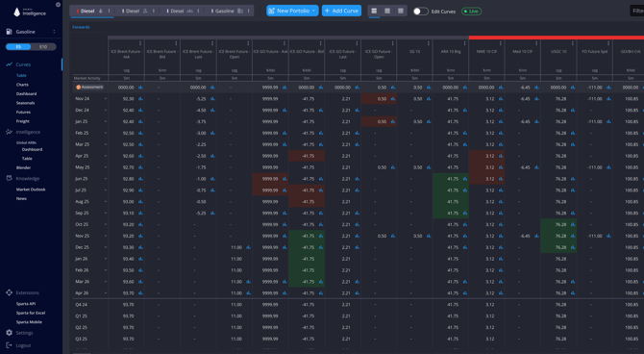Image resolution: width=644 pixels, height=354 pixels.
Task: Open Freight under Curves
Action: [23, 121]
